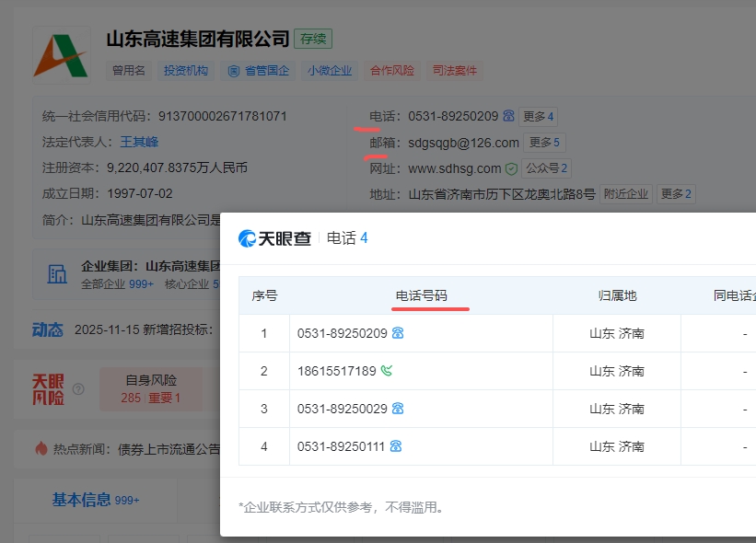Click the 天眼查 logo in the dialog
This screenshot has height=543, width=756.
click(x=274, y=238)
